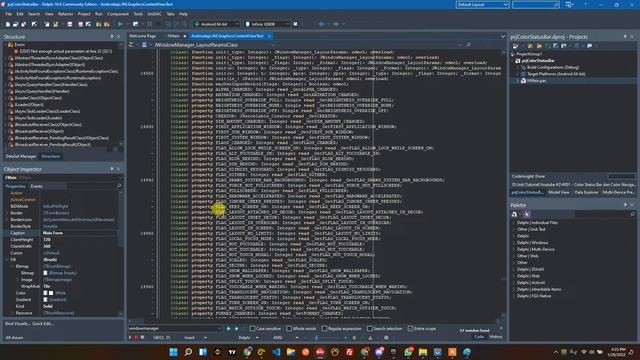
Task: Click the Bind Visually link
Action: (18, 324)
